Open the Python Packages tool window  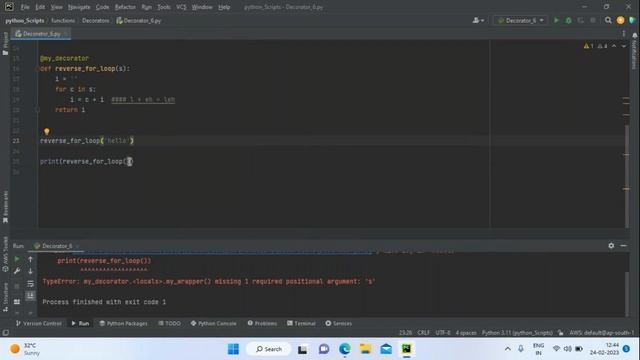click(x=123, y=323)
